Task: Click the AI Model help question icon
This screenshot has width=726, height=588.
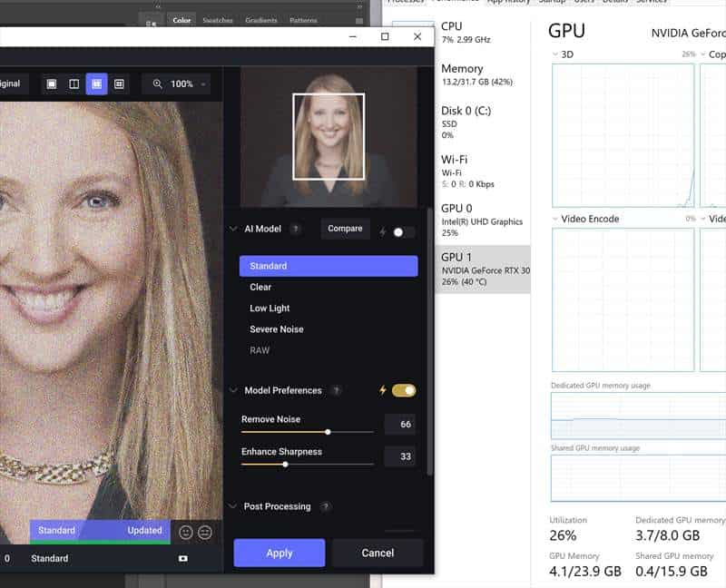Action: [296, 229]
